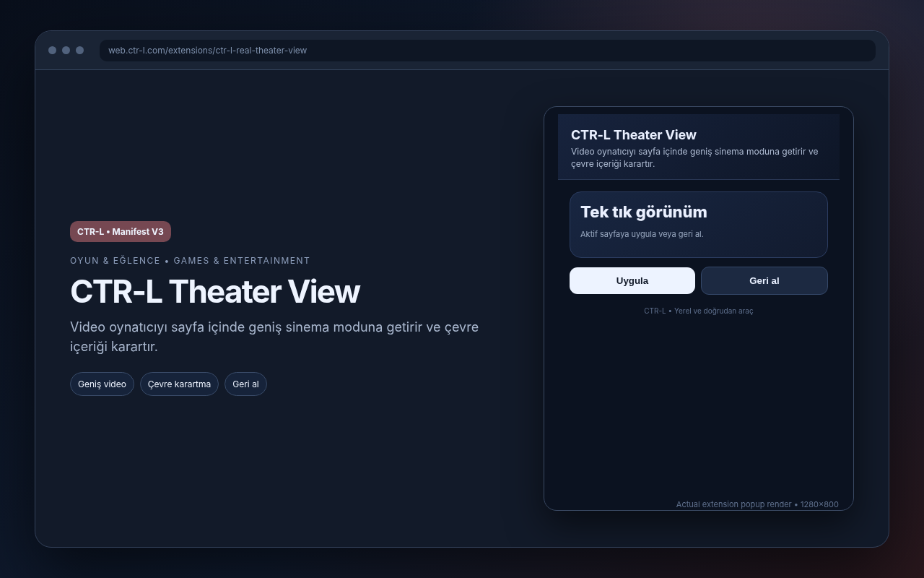Click the third window control dot
Screen dimensions: 924x578
(x=79, y=51)
